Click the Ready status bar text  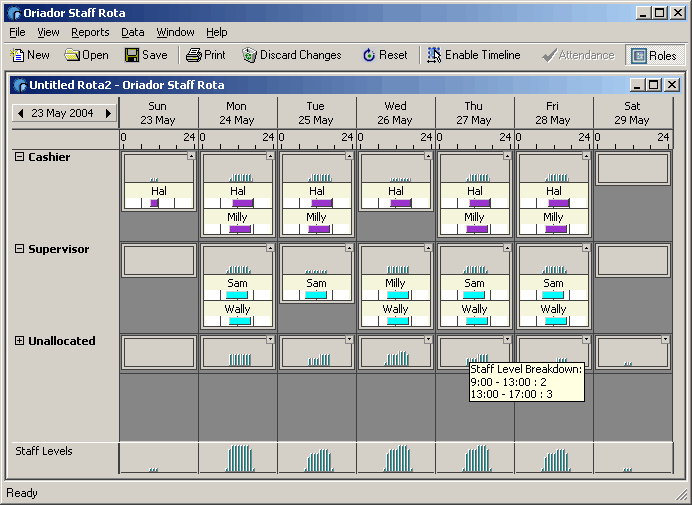[22, 493]
